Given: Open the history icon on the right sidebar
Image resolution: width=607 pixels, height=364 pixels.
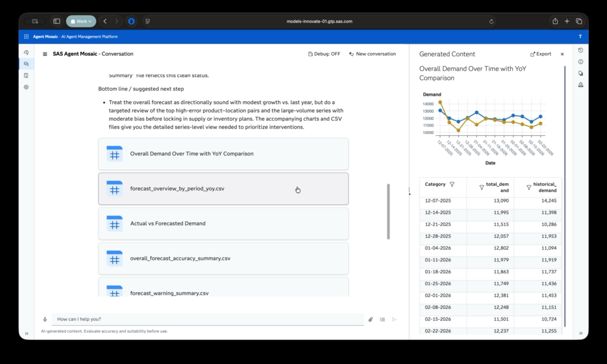Looking at the screenshot, I should point(580,50).
